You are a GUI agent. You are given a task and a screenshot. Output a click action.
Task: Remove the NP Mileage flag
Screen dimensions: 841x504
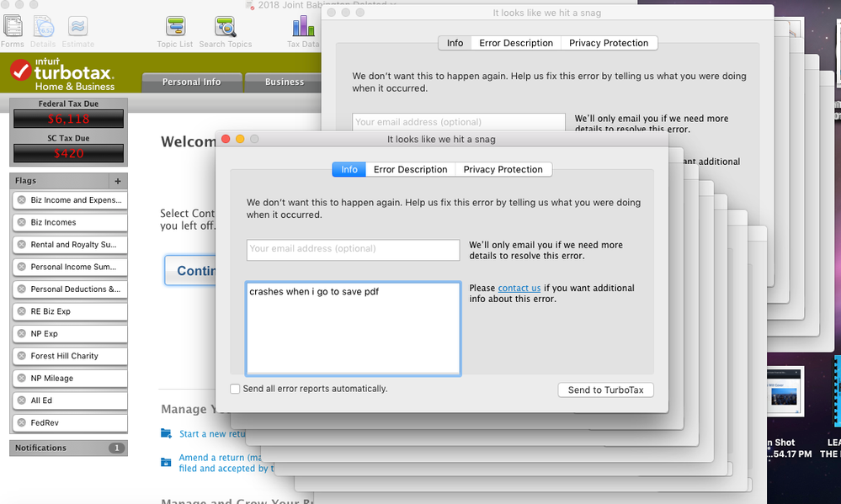pos(21,378)
